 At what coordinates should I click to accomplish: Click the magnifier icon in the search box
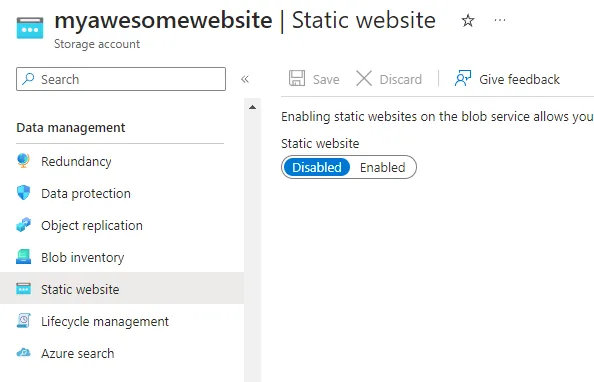point(28,79)
